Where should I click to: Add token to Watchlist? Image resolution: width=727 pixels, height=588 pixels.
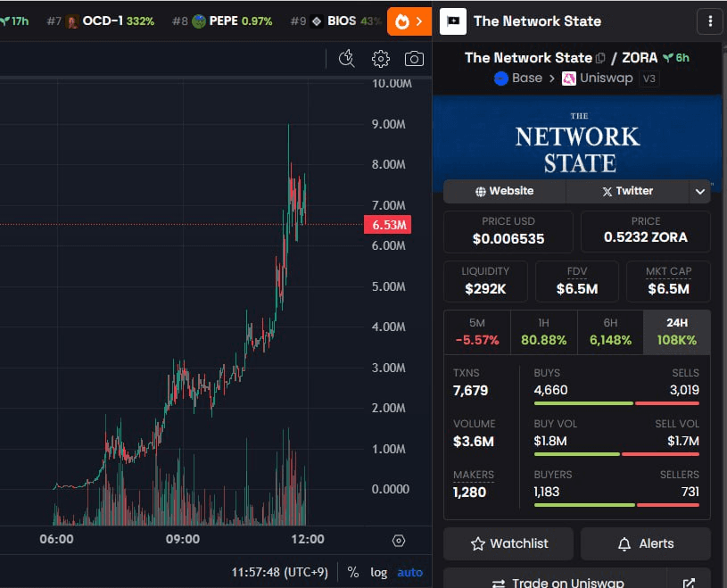tap(508, 543)
